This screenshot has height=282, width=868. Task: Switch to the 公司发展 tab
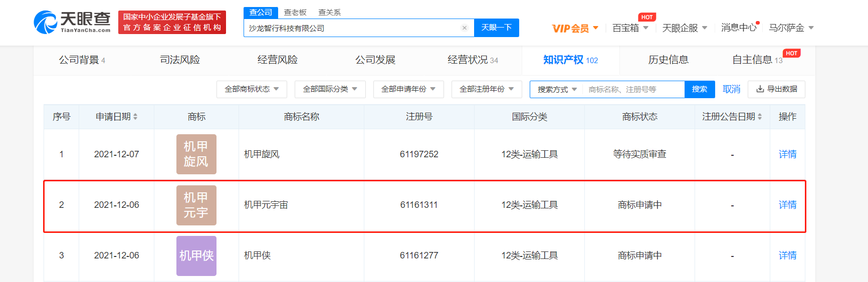click(x=375, y=60)
